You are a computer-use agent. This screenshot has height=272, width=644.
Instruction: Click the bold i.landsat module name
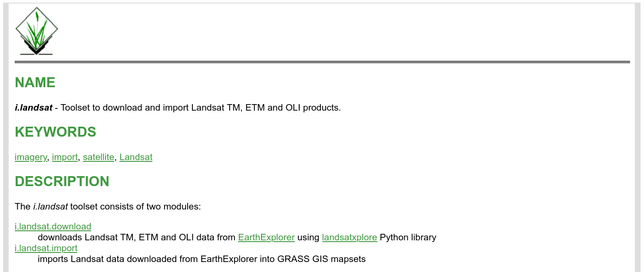33,108
